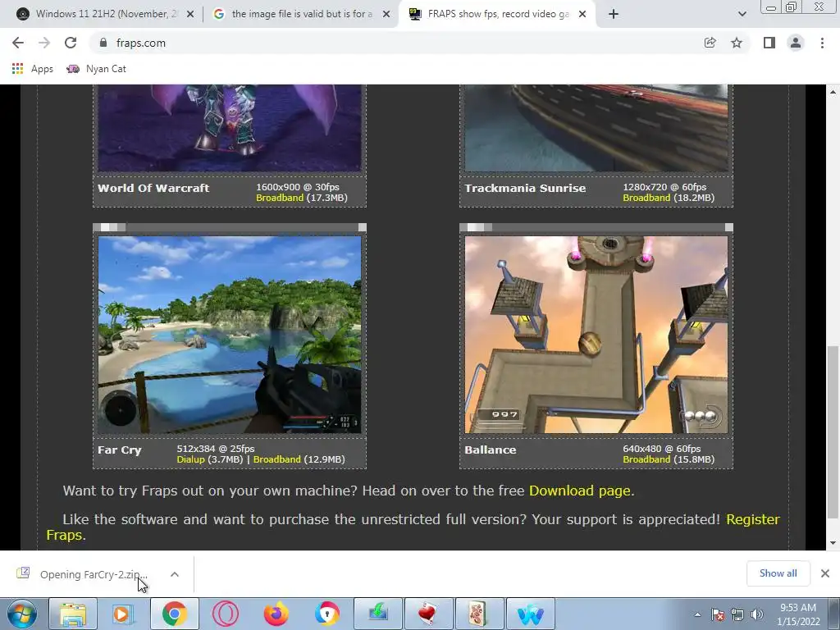This screenshot has width=840, height=630.
Task: Go back using the browser back arrow
Action: coord(18,43)
